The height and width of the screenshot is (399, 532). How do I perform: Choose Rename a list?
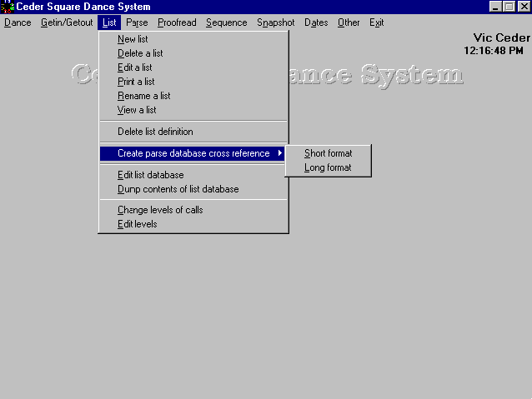193,96
